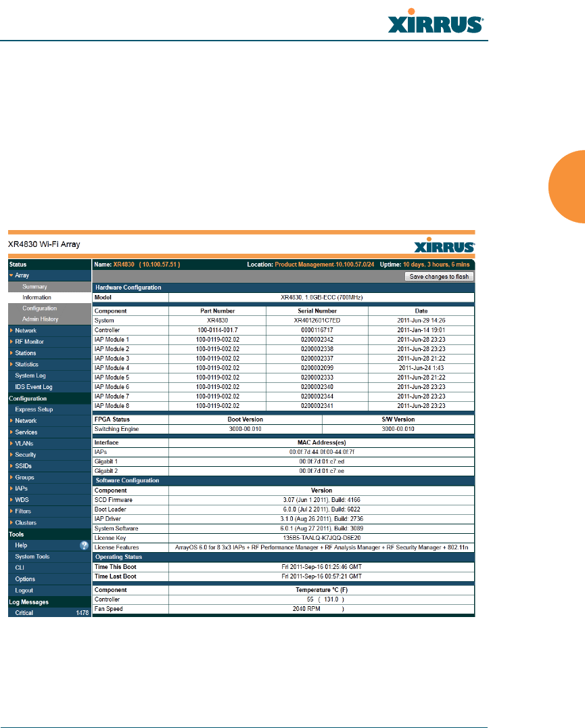Click array name XR4830 in header
This screenshot has height=728, width=585.
coord(124,264)
